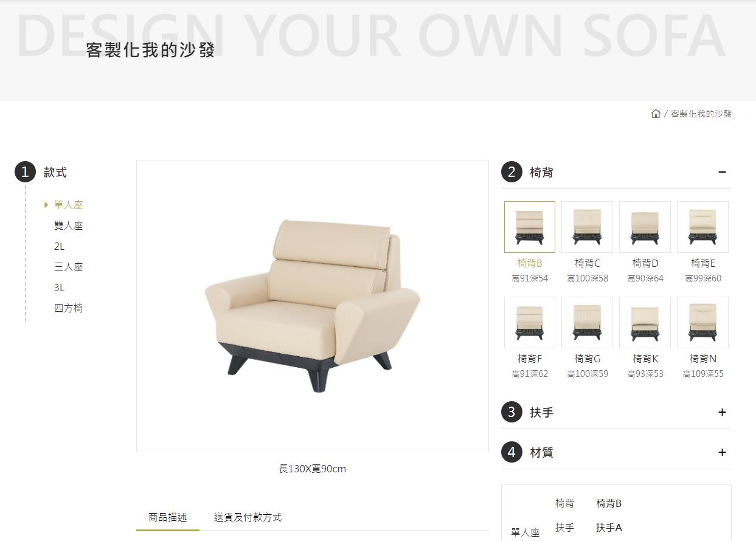Image resolution: width=756 pixels, height=541 pixels.
Task: Click the home icon in breadcrumb
Action: tap(656, 114)
